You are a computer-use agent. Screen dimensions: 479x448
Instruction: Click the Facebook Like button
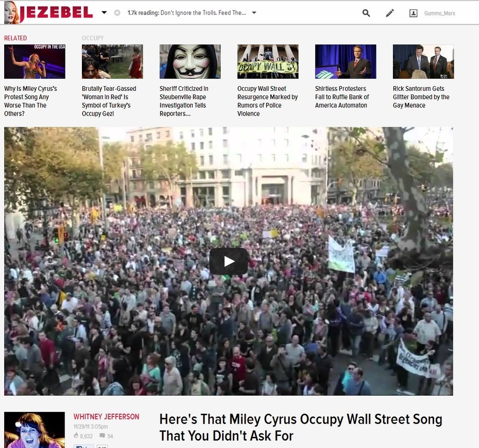coord(83,447)
